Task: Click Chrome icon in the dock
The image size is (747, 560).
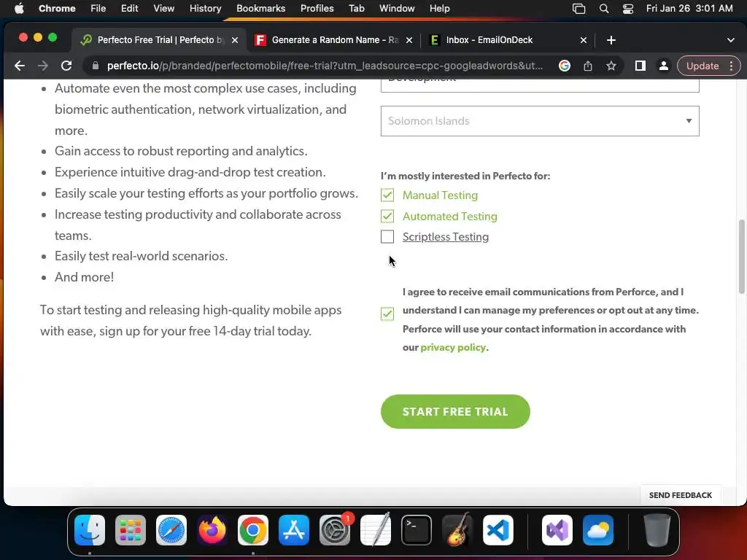Action: [x=253, y=530]
